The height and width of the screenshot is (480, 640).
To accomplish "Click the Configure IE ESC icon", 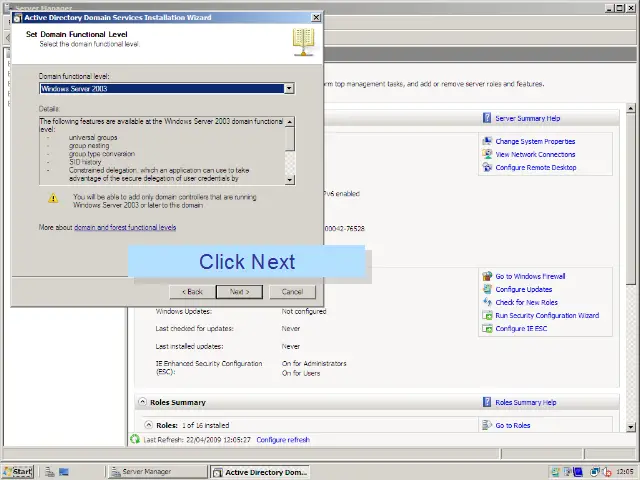I will pyautogui.click(x=487, y=328).
